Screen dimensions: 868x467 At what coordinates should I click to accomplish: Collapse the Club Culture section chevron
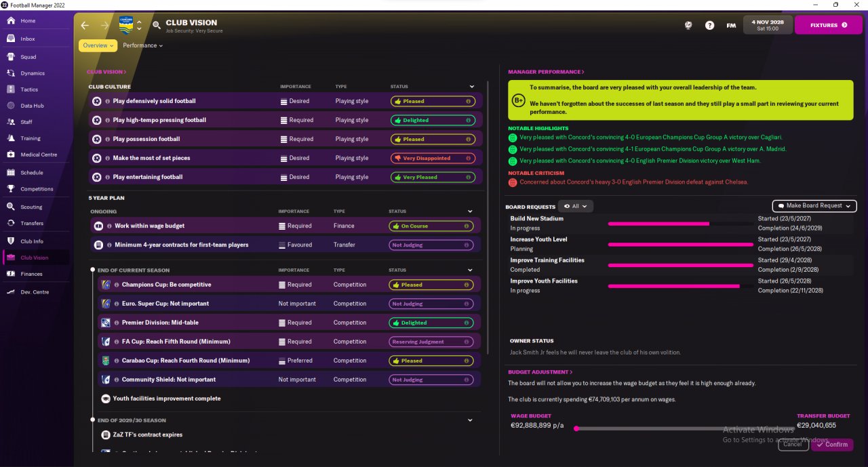(x=472, y=87)
